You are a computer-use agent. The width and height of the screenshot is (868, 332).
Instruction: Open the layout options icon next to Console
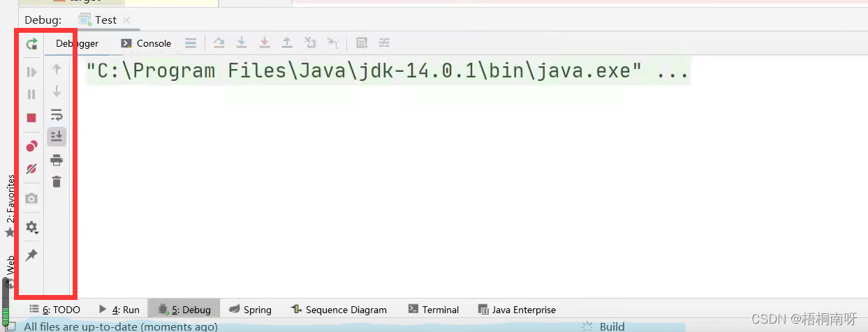191,43
